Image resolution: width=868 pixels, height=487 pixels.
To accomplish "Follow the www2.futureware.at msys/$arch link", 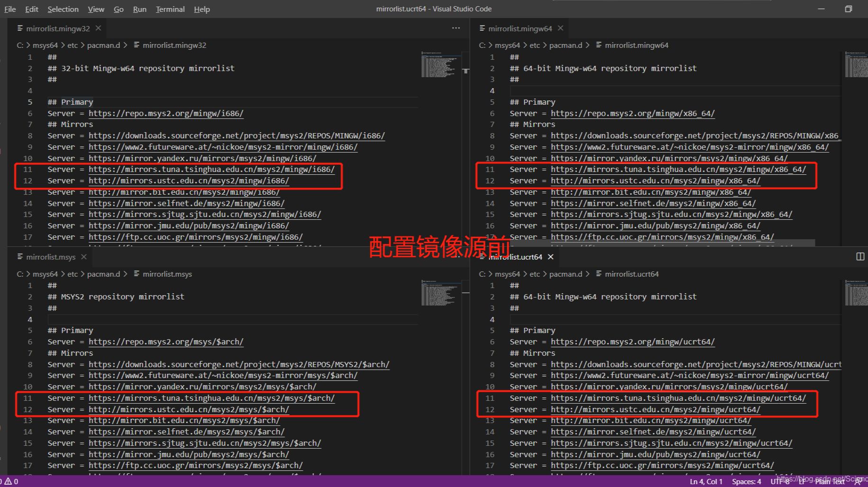I will click(x=223, y=375).
